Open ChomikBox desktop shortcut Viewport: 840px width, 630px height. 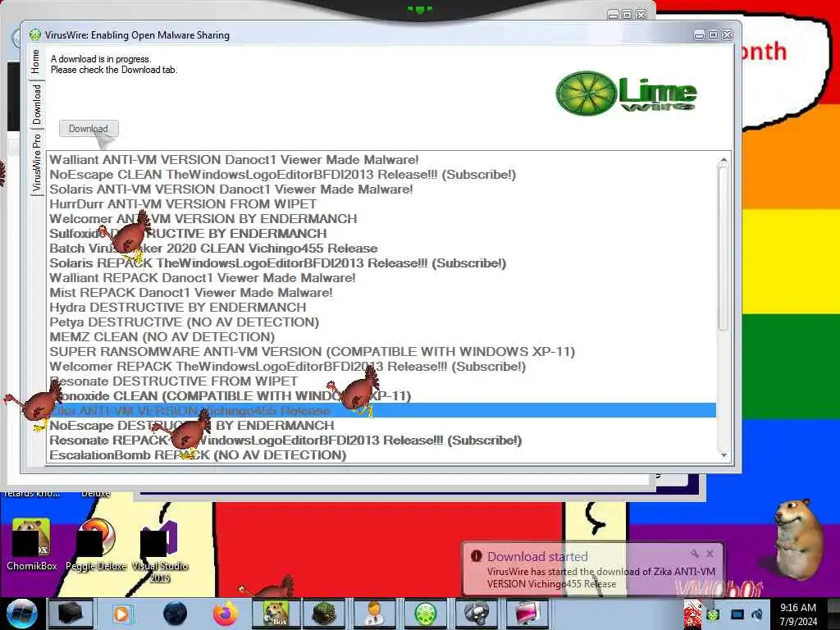click(31, 545)
